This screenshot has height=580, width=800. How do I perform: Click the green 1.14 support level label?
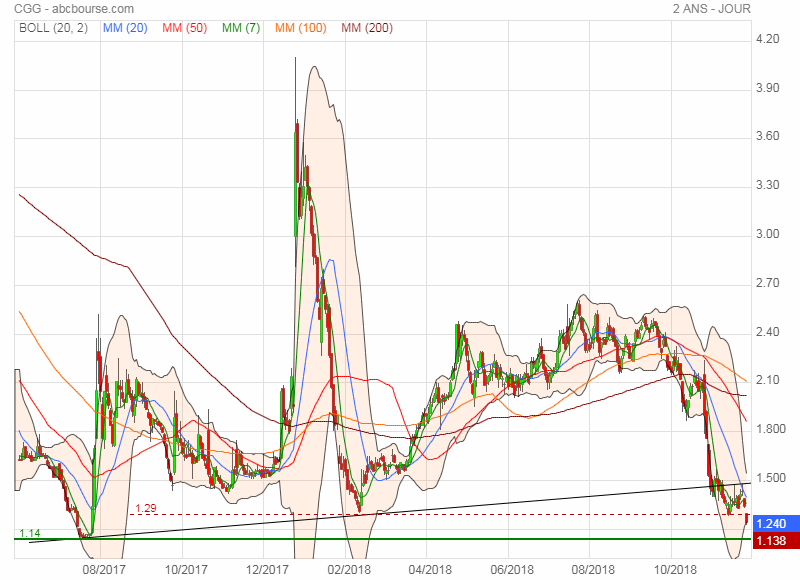tap(30, 533)
